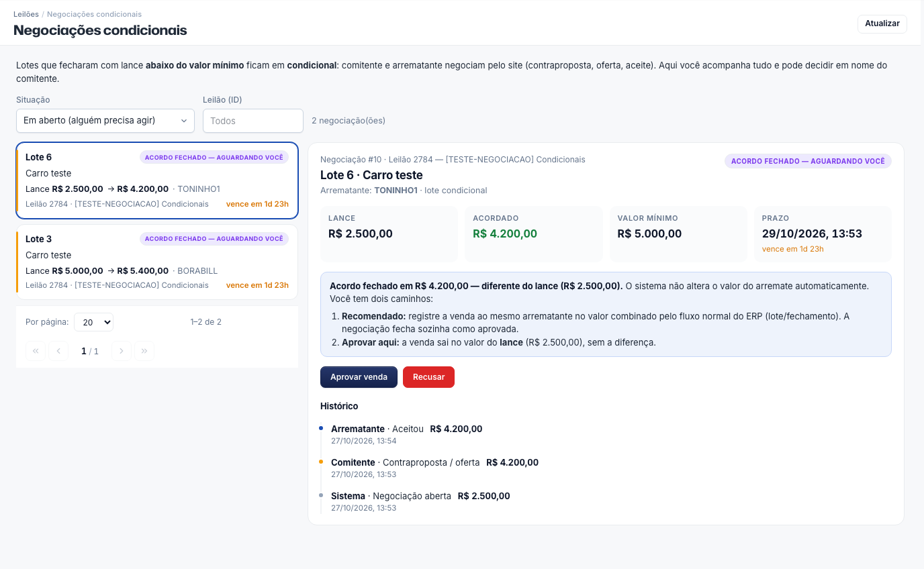
Task: Click the Histórico section heading
Action: (339, 406)
